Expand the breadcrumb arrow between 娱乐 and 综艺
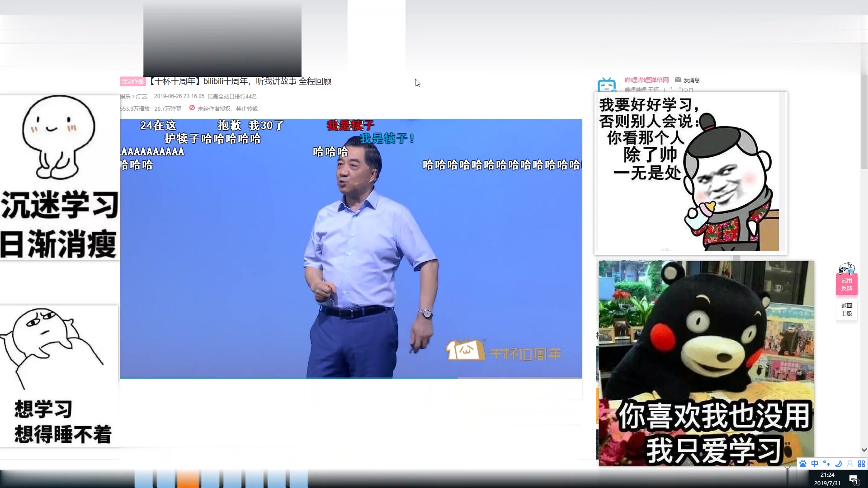 [133, 96]
